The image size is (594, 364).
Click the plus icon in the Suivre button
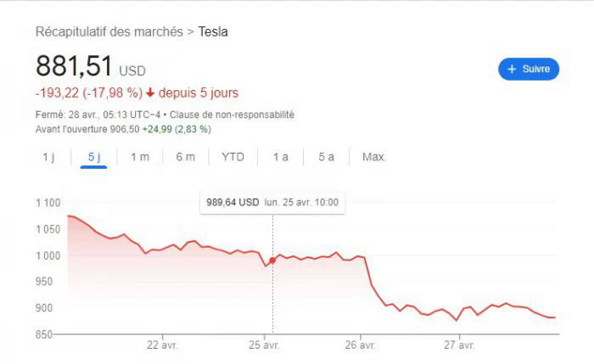tap(512, 70)
